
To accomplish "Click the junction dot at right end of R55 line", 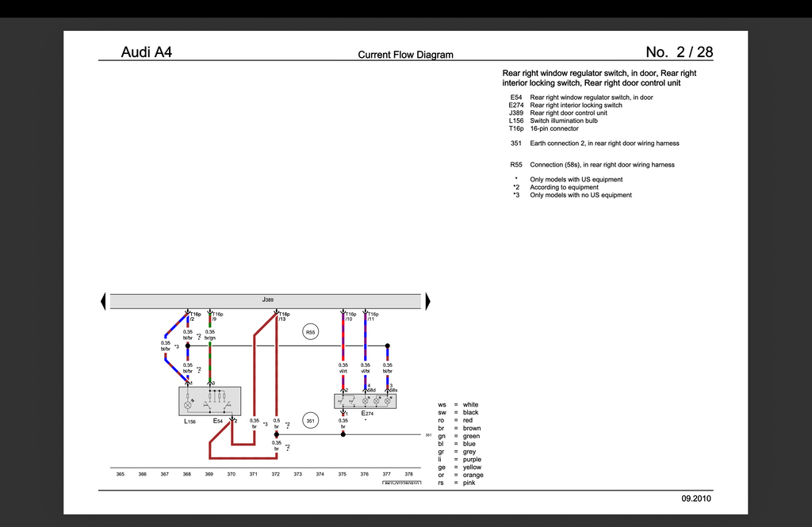I will (x=387, y=346).
